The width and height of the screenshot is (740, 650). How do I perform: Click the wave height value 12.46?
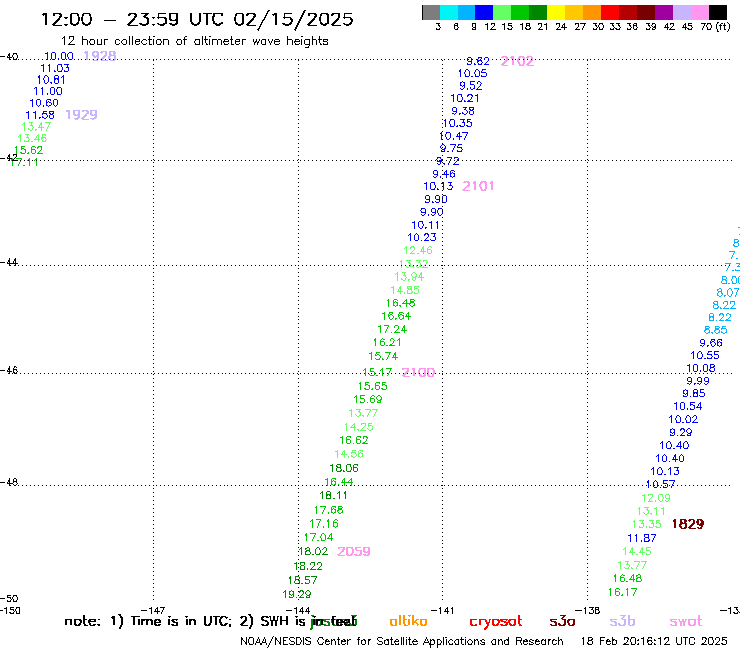pos(418,250)
